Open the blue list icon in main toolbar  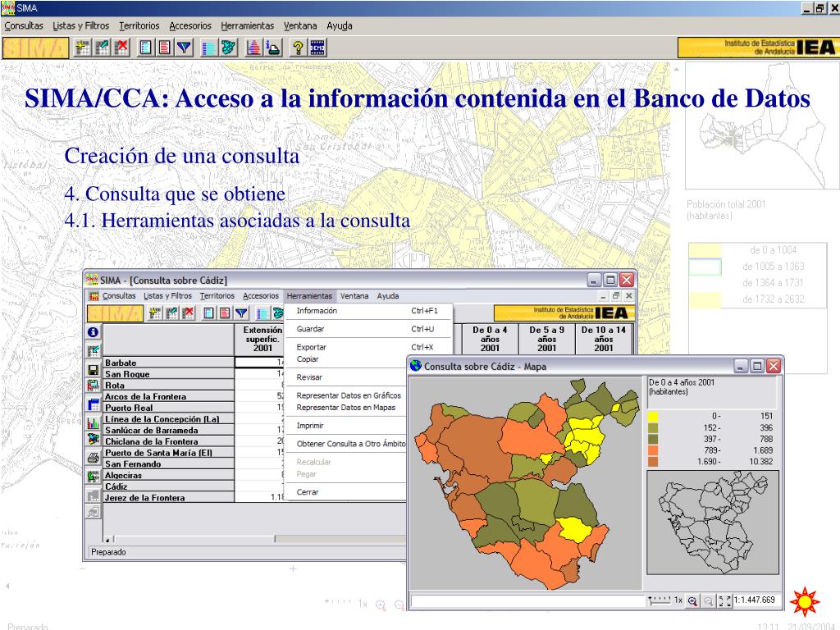(x=146, y=48)
